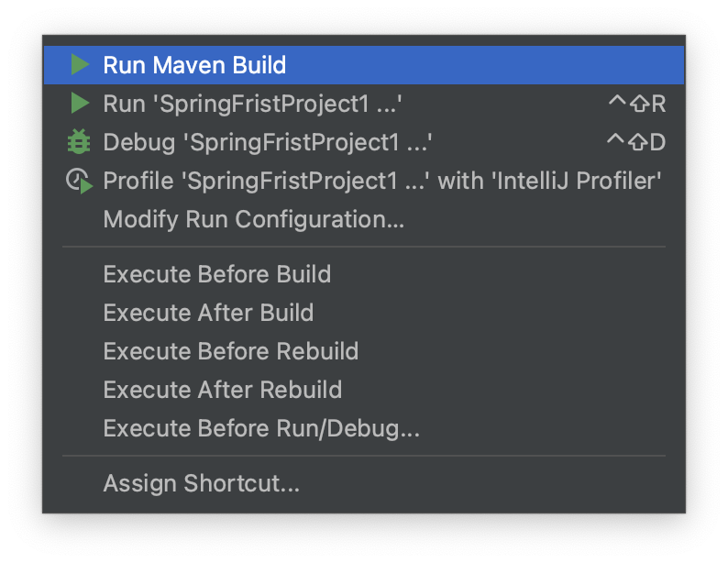
Task: Select Execute Before Build
Action: (363, 274)
